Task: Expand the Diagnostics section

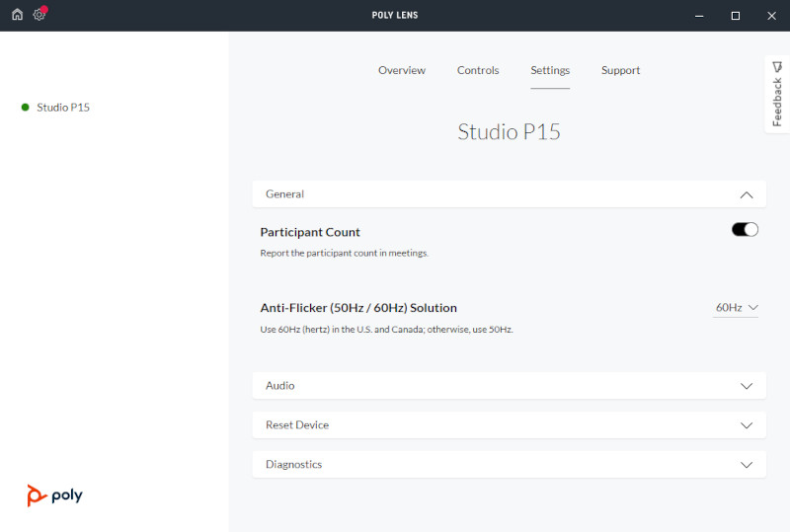Action: tap(509, 464)
